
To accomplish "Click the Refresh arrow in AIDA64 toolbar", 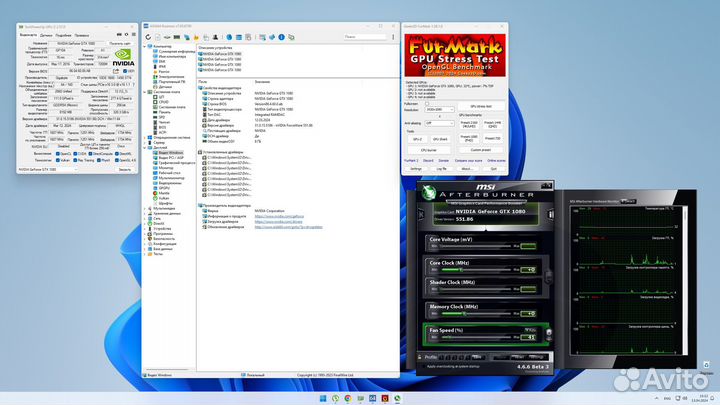I will (x=148, y=37).
